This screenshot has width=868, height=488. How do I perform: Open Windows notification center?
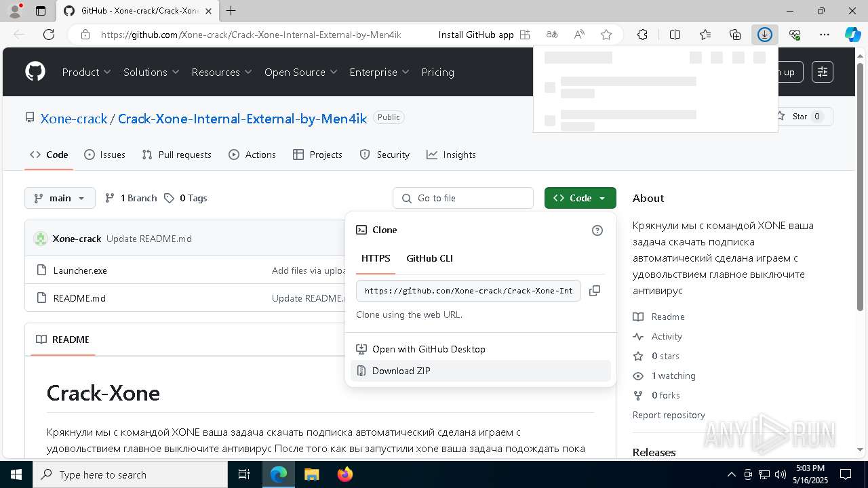click(846, 474)
